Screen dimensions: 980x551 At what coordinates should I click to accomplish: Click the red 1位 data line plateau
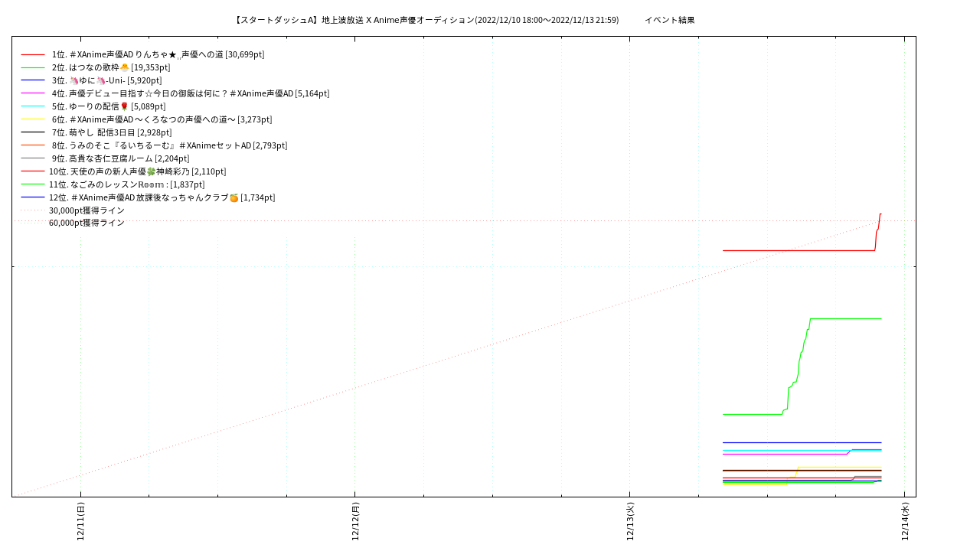[799, 250]
